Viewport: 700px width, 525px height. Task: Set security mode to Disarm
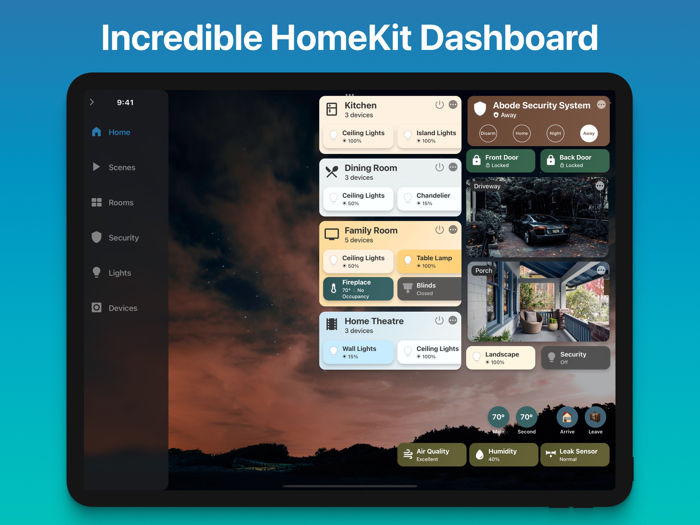[488, 133]
